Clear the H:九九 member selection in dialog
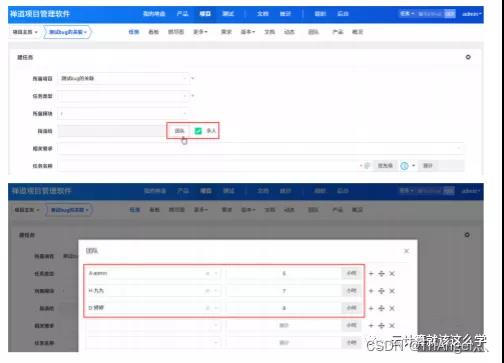Image resolution: width=504 pixels, height=363 pixels. pyautogui.click(x=207, y=291)
